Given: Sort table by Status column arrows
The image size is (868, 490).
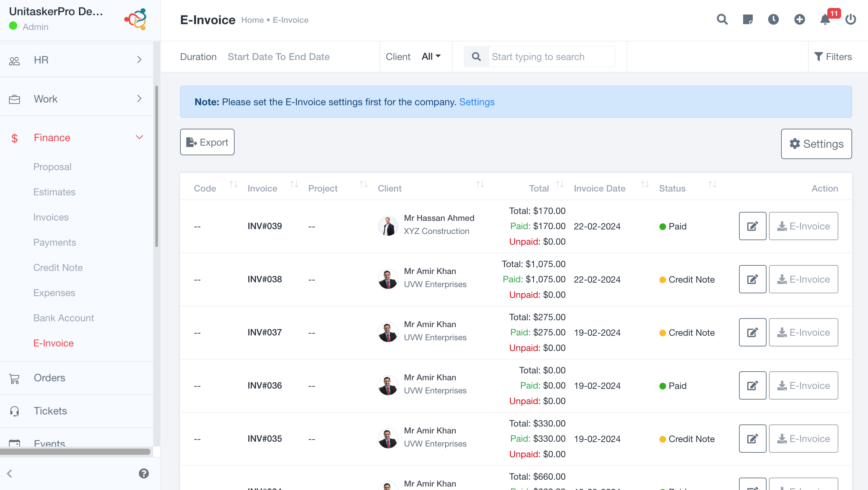Looking at the screenshot, I should pos(712,184).
